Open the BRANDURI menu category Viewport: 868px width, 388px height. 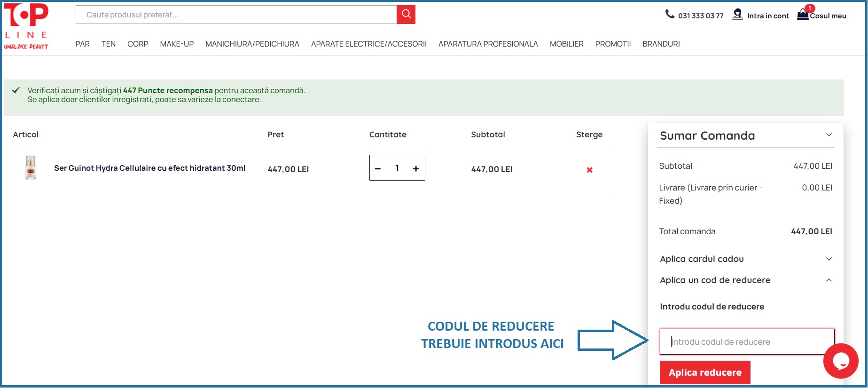coord(661,44)
